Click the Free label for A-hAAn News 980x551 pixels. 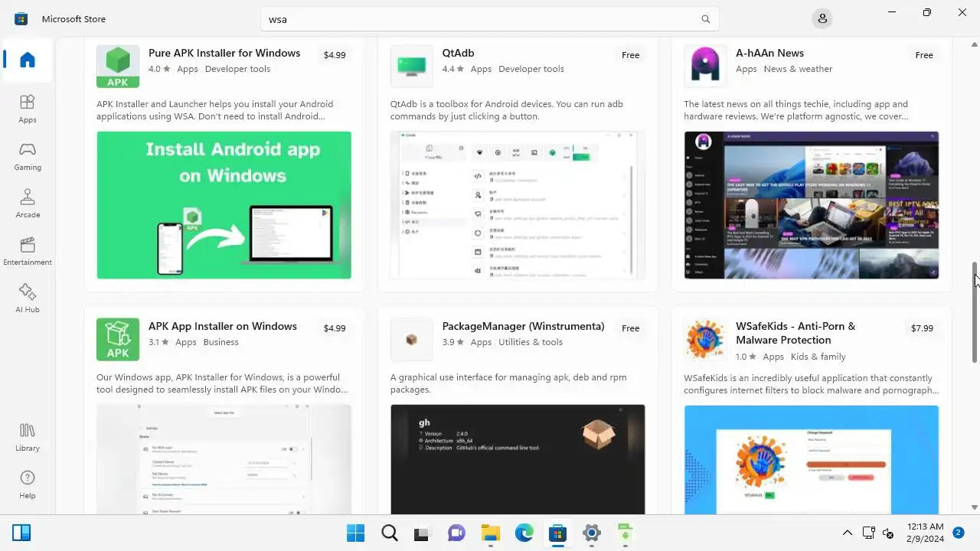[x=924, y=55]
